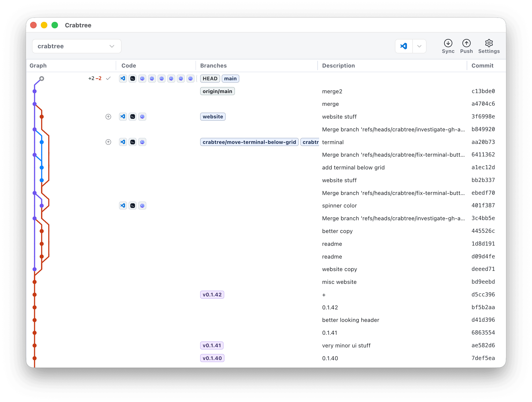Select 'spinner color' commit description
The image size is (532, 402).
pos(339,206)
